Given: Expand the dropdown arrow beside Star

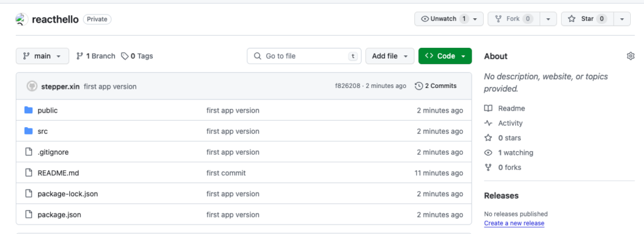Looking at the screenshot, I should coord(622,19).
